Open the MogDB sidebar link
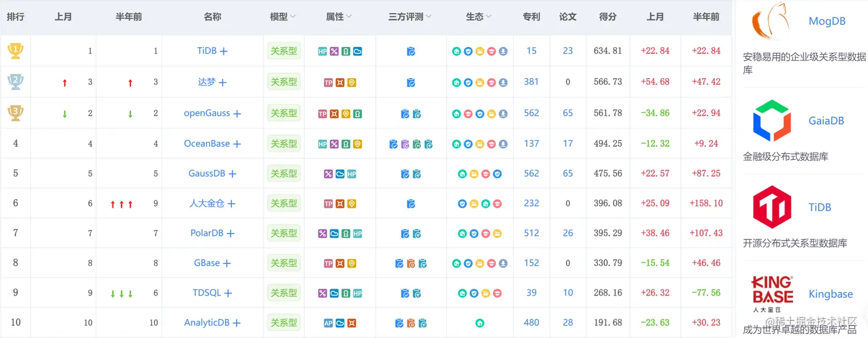Screen dimensions: 868x338 click(x=827, y=21)
